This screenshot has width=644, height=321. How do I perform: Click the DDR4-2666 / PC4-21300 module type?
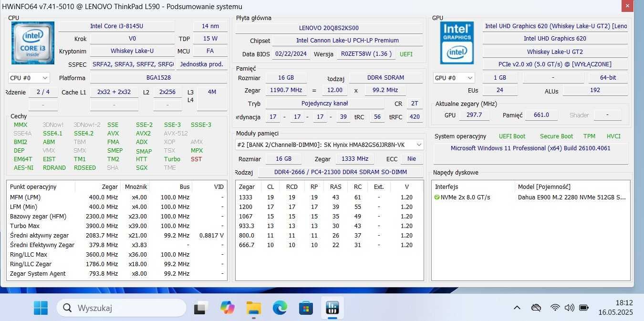(341, 172)
